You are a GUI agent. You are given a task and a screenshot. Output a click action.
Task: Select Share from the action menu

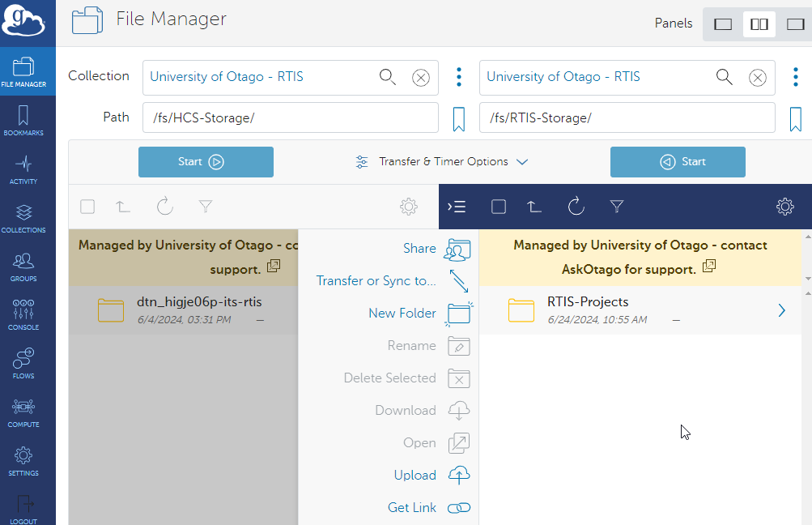click(419, 249)
